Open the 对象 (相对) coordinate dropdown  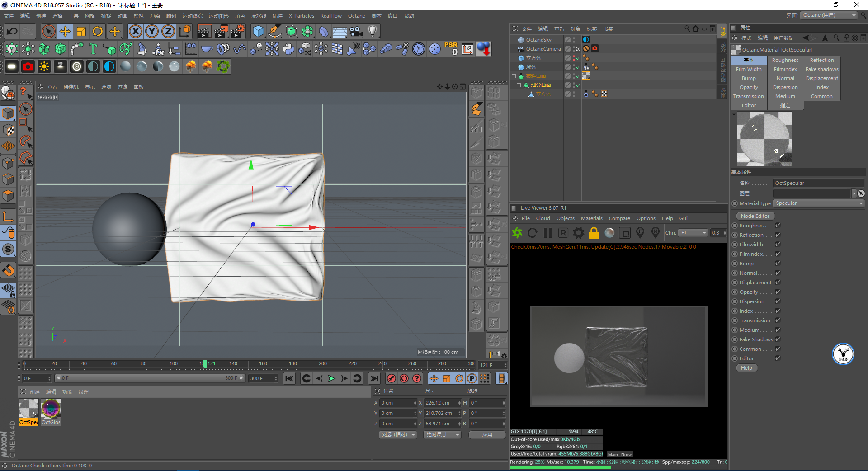[398, 435]
